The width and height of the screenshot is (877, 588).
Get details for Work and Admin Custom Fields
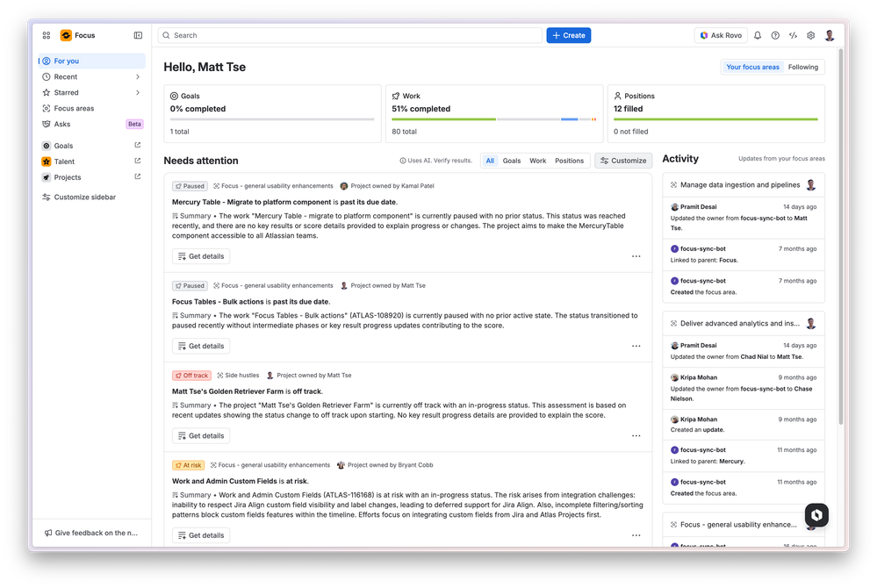201,534
